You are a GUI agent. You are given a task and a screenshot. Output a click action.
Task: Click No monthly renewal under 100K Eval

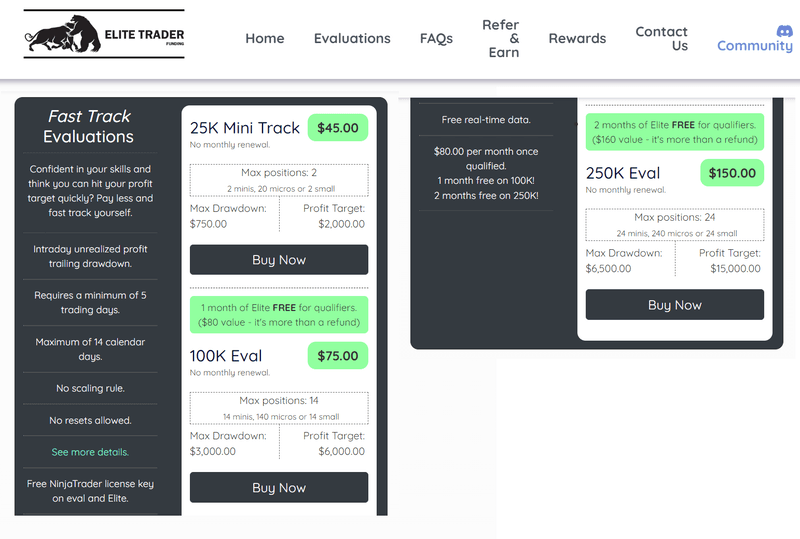230,373
